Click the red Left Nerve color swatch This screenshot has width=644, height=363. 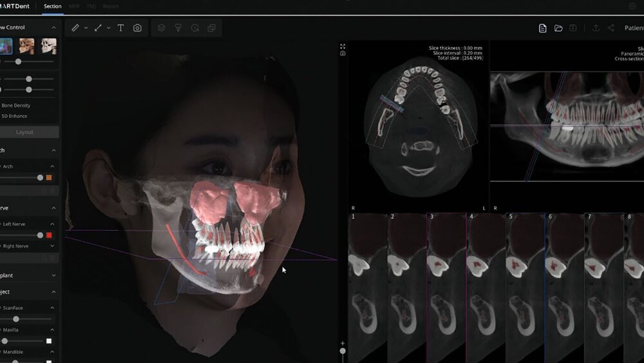point(49,235)
